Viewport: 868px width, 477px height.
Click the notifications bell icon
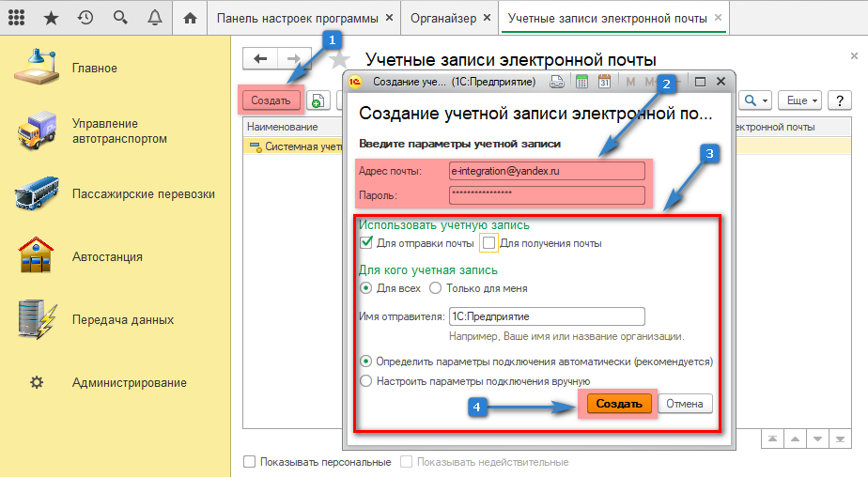(154, 17)
